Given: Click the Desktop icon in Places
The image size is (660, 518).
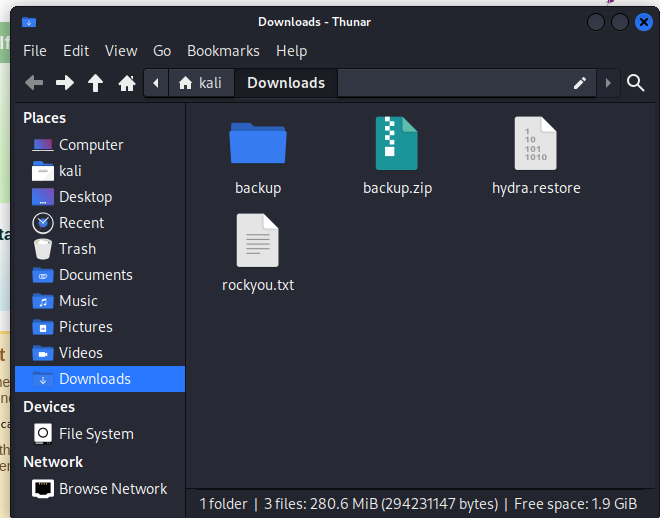Looking at the screenshot, I should [x=43, y=197].
